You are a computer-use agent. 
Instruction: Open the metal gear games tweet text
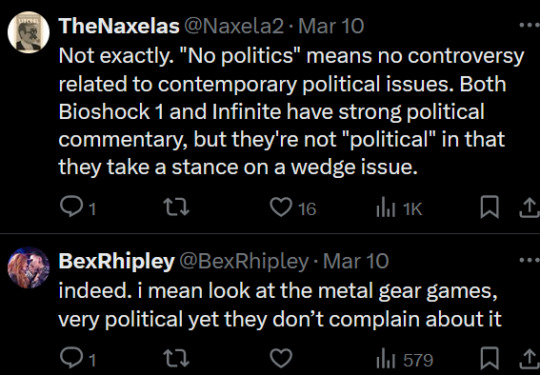point(280,305)
